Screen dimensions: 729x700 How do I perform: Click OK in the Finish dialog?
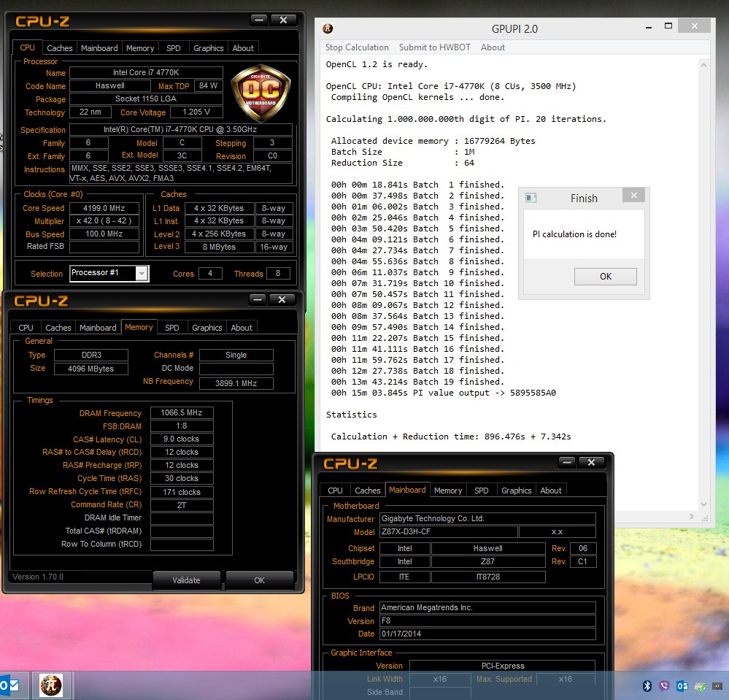[x=606, y=277]
